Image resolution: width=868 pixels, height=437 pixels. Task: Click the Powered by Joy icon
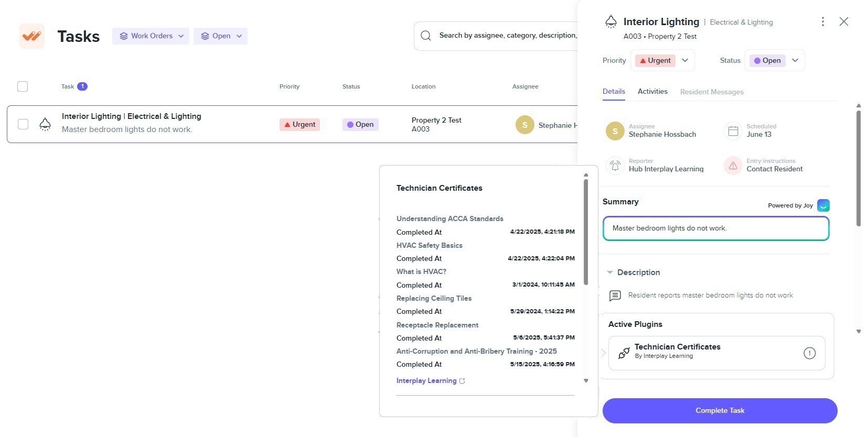(823, 205)
